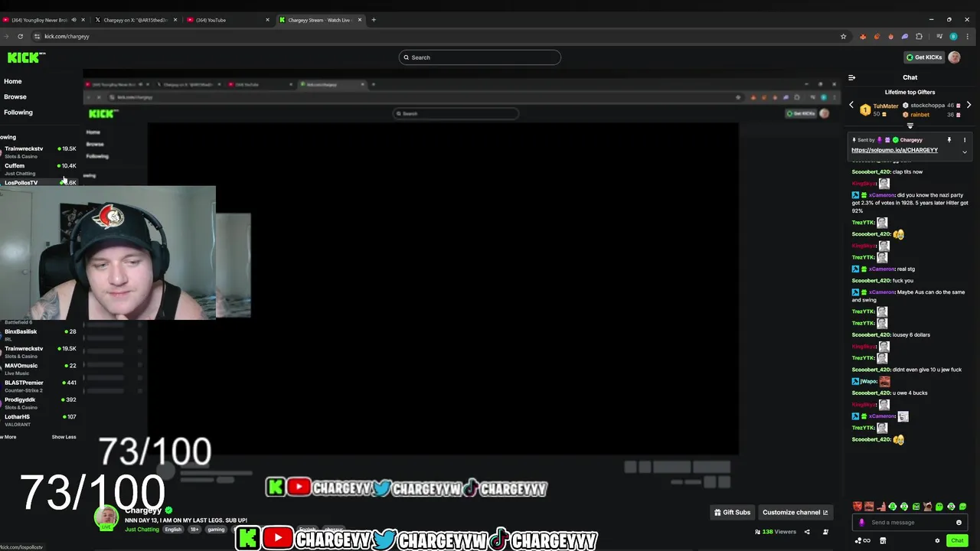Image resolution: width=980 pixels, height=551 pixels.
Task: Select MAVOmusic channel in sidebar
Action: pos(38,368)
